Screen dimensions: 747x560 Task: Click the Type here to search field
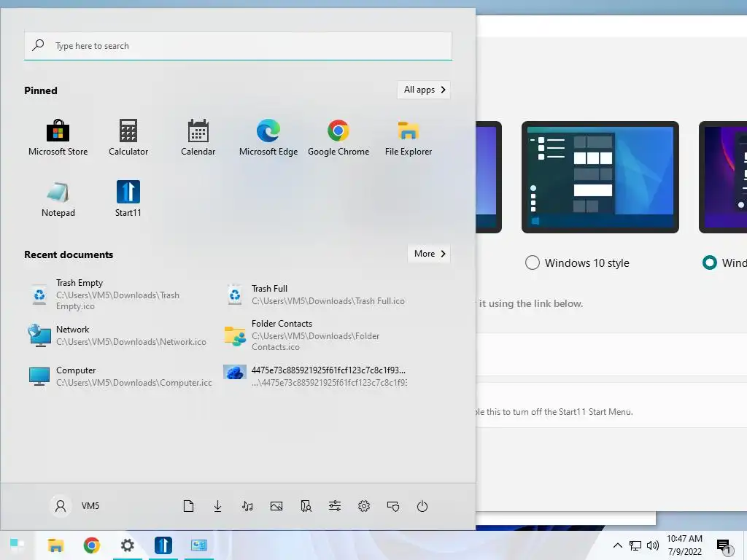239,46
